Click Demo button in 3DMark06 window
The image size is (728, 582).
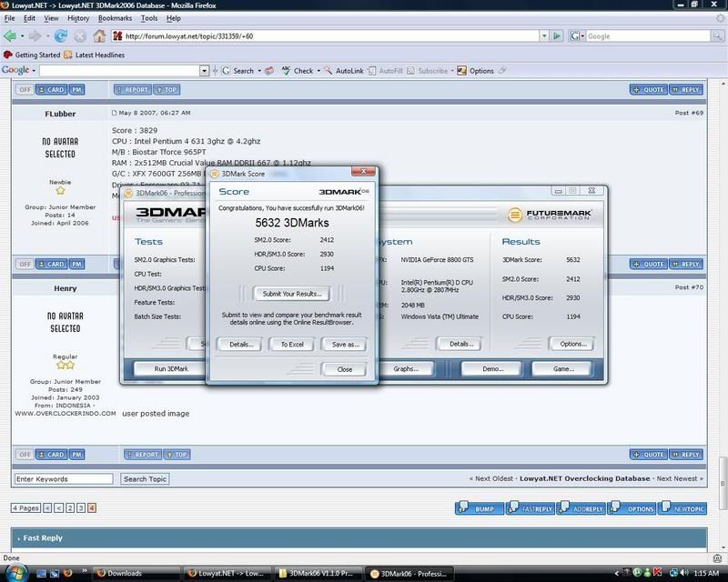coord(492,368)
